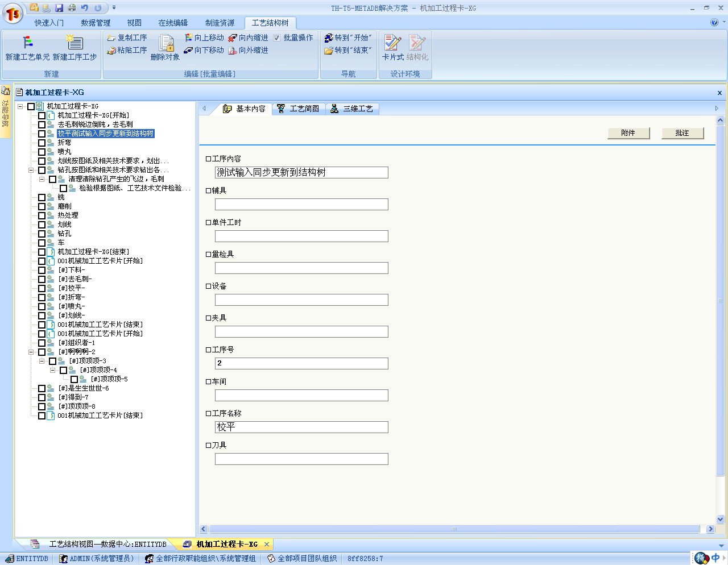The width and height of the screenshot is (728, 565).
Task: Collapse the [#]顶顶顶-4 tree node
Action: (52, 370)
